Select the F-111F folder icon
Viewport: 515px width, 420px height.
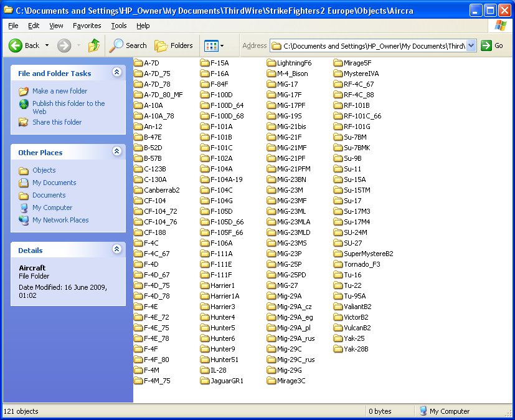coord(205,275)
